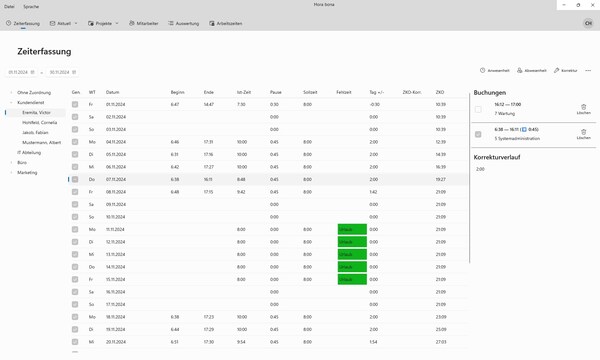600x360 pixels.
Task: Toggle Gen. checkbox for 04.11.2024
Action: (x=75, y=142)
